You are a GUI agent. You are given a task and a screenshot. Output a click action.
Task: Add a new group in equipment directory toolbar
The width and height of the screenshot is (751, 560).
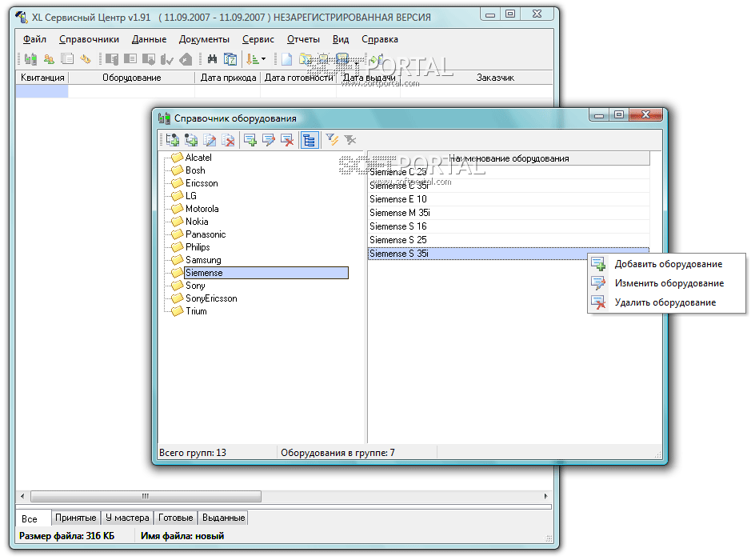point(173,140)
